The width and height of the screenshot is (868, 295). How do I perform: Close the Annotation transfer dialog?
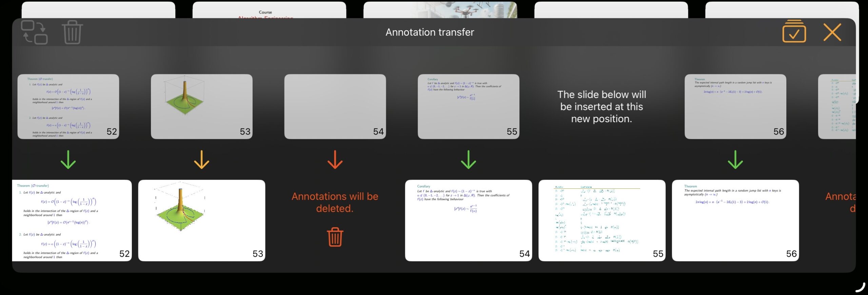click(x=832, y=32)
